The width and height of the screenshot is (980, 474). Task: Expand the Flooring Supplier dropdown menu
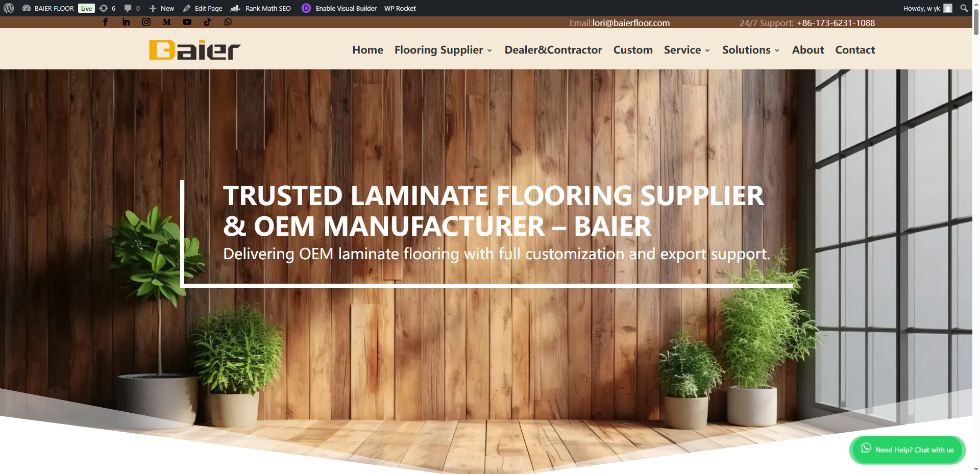pos(443,50)
